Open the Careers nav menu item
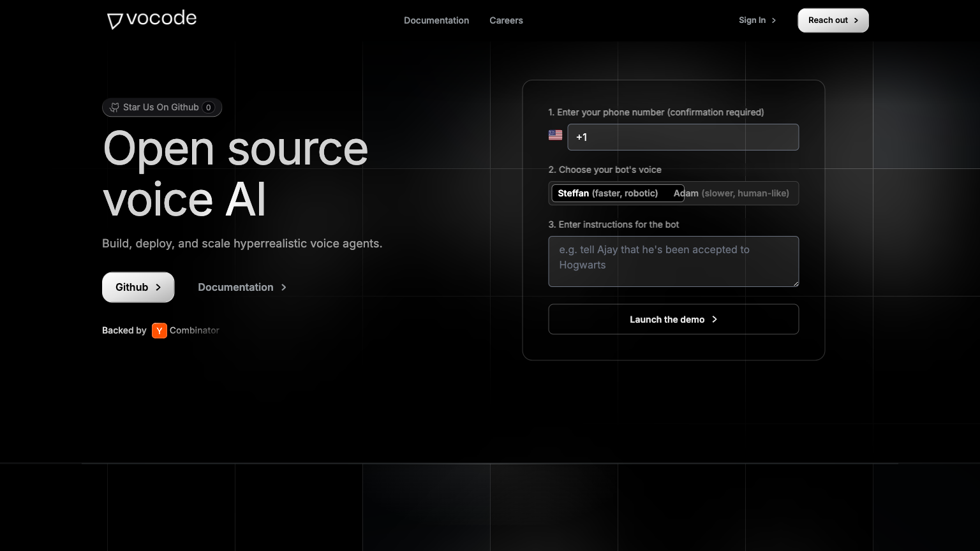This screenshot has width=980, height=551. [506, 20]
